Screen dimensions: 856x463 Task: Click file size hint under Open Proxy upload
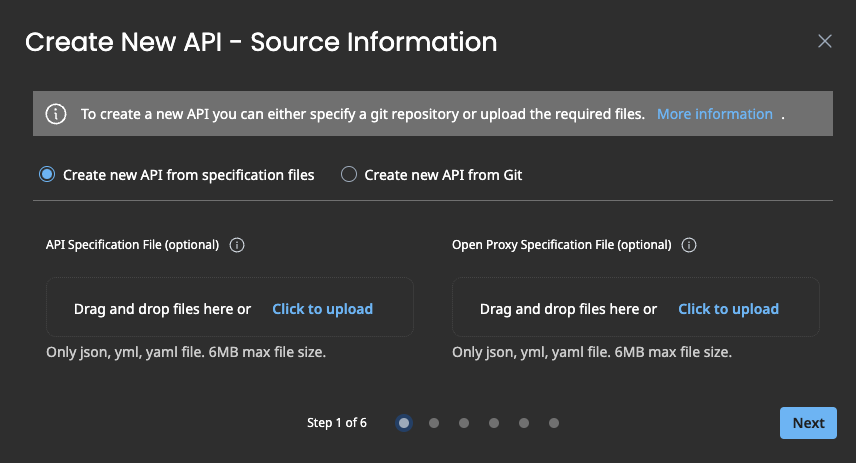[592, 352]
